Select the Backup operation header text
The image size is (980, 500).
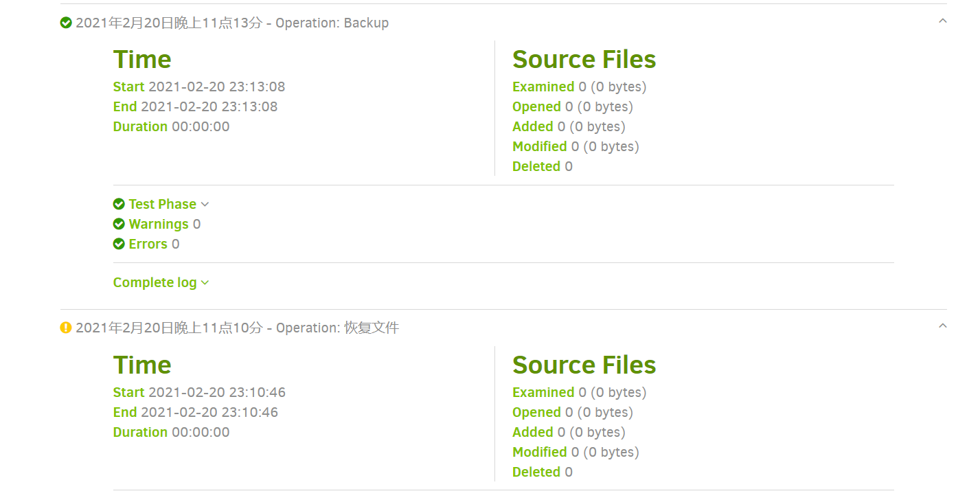coord(232,23)
